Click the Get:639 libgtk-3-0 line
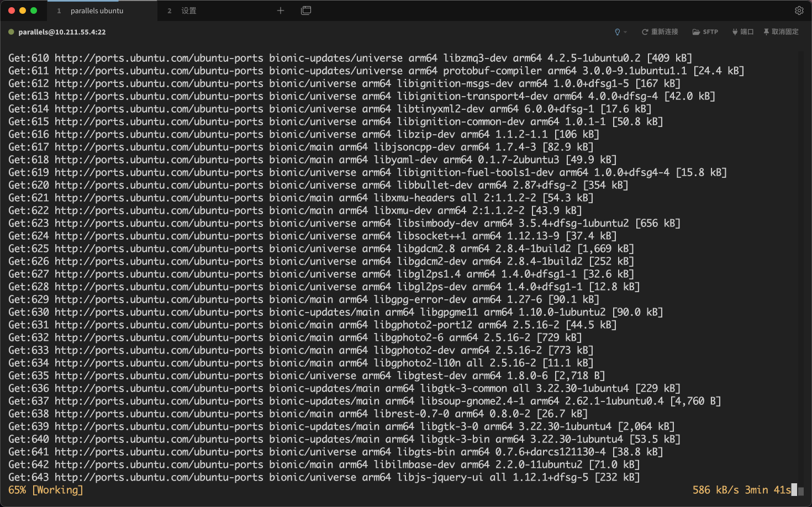The width and height of the screenshot is (812, 507). (341, 426)
